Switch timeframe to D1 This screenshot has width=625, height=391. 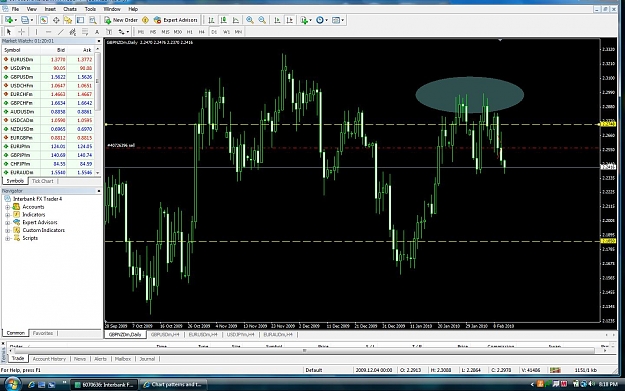(214, 32)
